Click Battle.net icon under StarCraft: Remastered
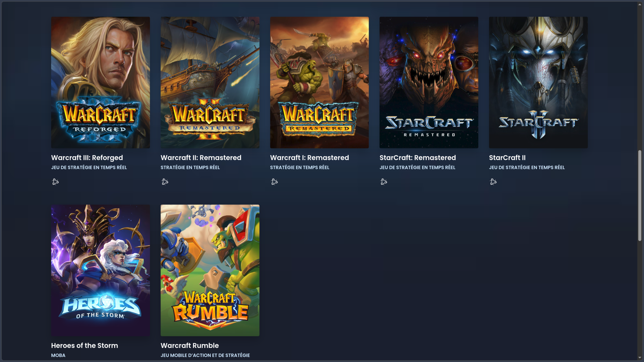 point(384,182)
